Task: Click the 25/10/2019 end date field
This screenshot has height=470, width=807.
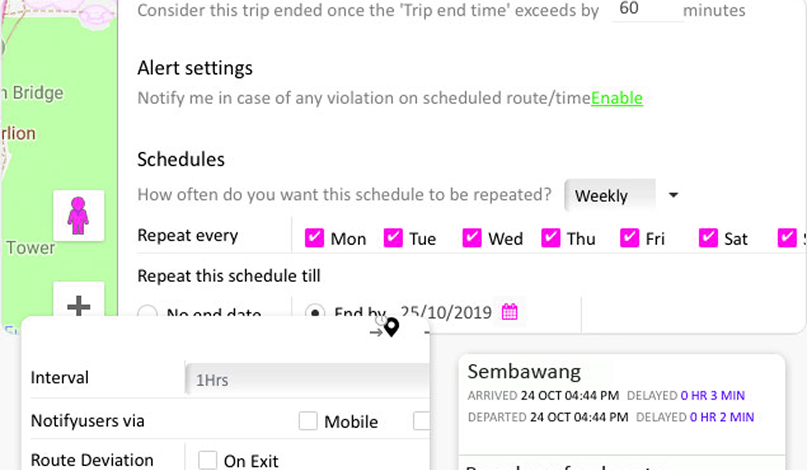Action: (x=445, y=312)
